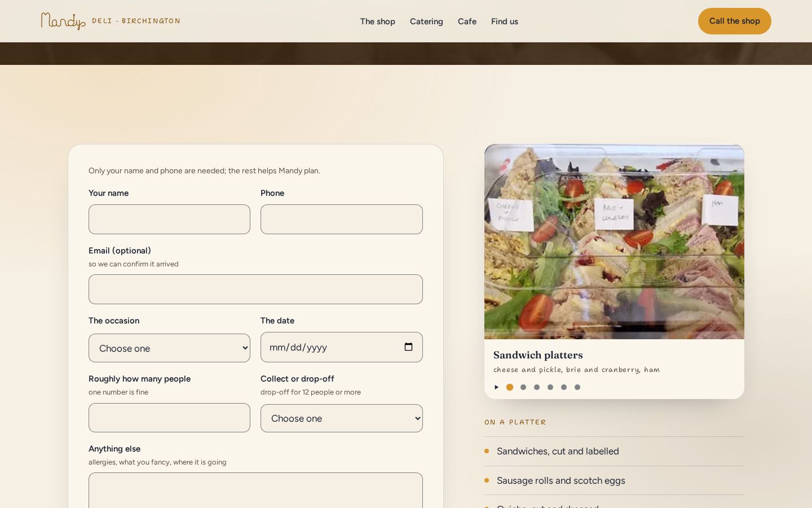The height and width of the screenshot is (508, 812).
Task: Click the "DELI · BIRCHINGTON" tagline
Action: (x=136, y=21)
